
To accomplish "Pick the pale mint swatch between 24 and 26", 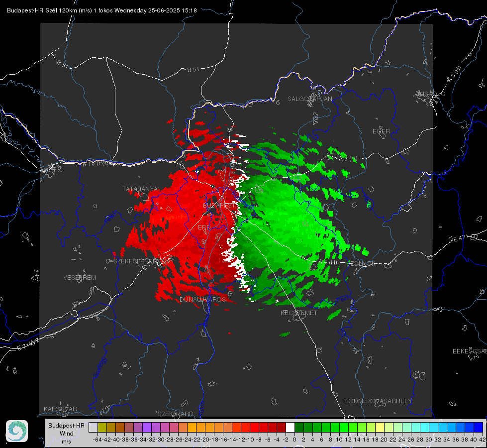I will pyautogui.click(x=406, y=427).
